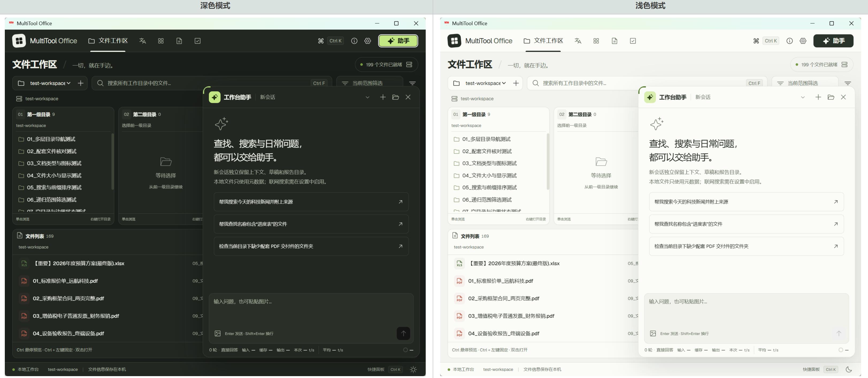
Task: Click 检查当前目录下缺少配套 PDF suggestion in dark assistant
Action: pos(311,246)
